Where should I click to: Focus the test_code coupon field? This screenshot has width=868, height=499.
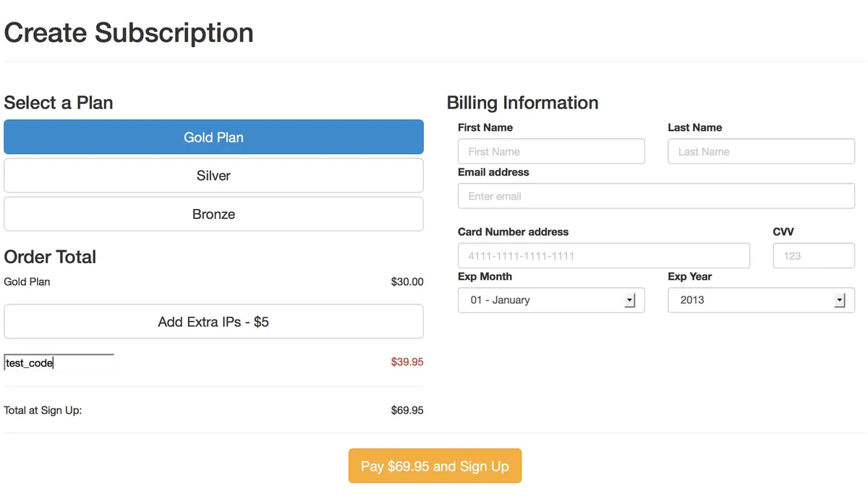(59, 363)
